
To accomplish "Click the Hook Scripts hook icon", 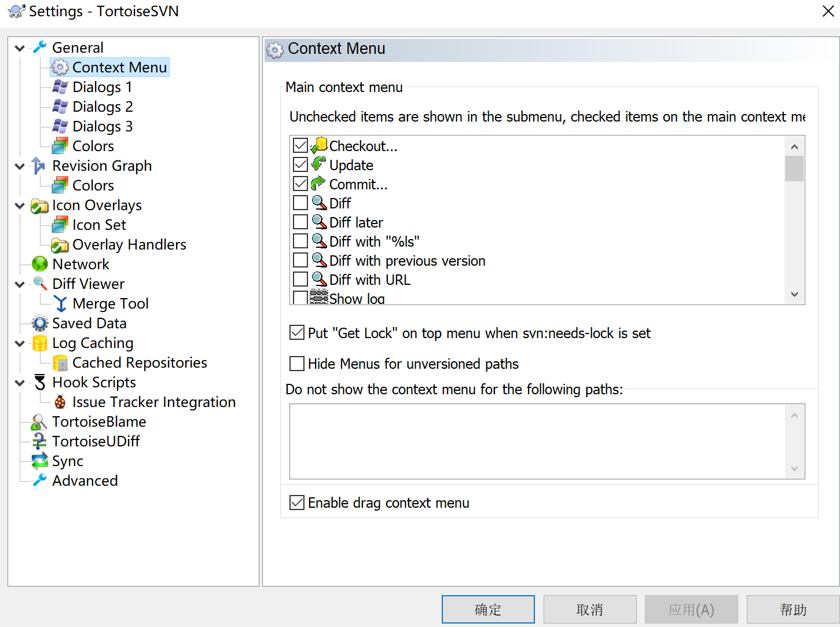I will pyautogui.click(x=40, y=383).
